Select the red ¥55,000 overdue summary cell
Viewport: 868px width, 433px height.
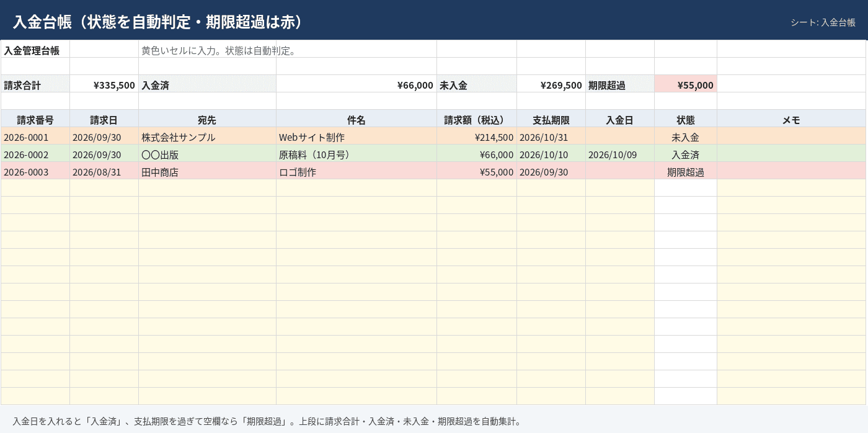686,84
